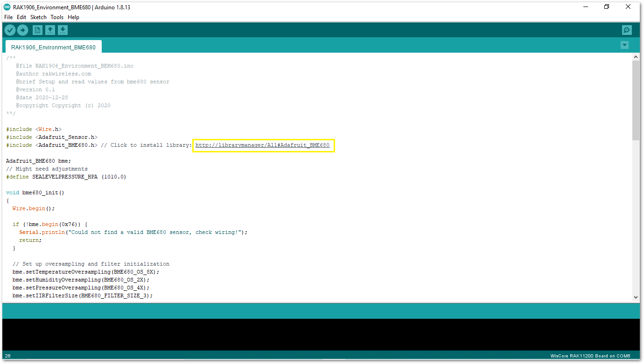
Task: Click the 'bme.setPressureOversampling(BME680_OS_4X);' line
Action: coord(81,288)
